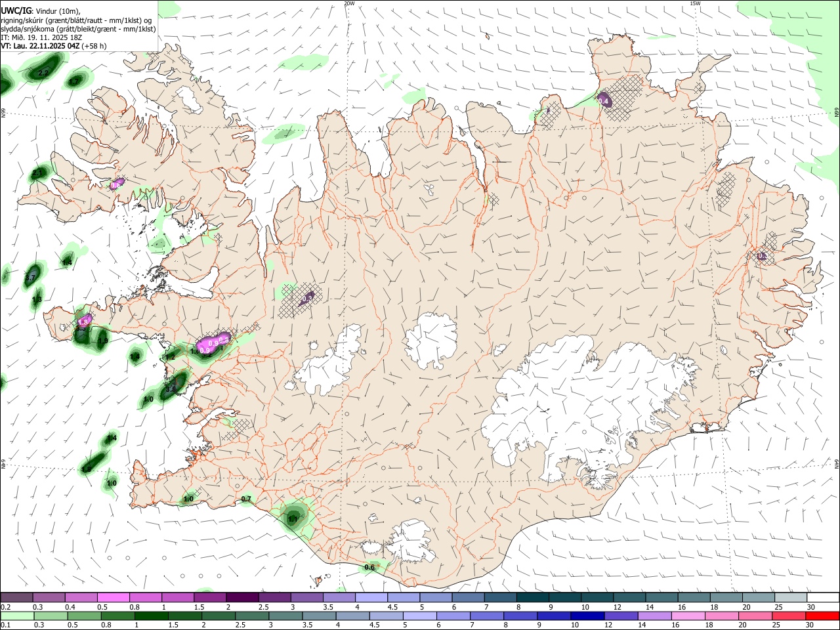Click the 0.6 precipitation value on south coast

tap(369, 568)
